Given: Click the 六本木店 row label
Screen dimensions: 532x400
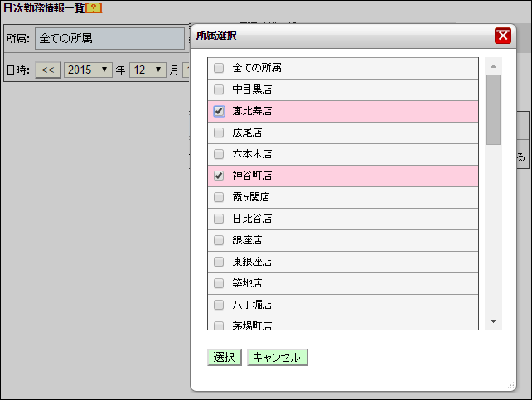Looking at the screenshot, I should (252, 154).
